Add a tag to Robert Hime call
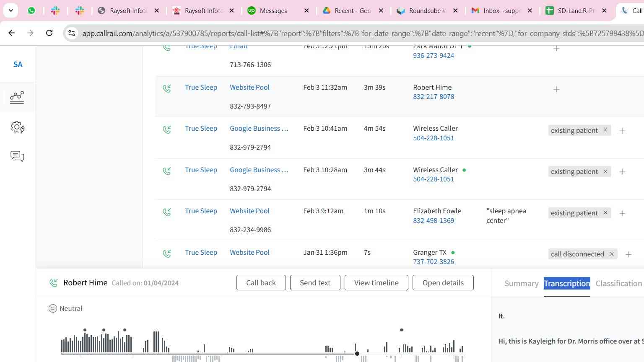The image size is (644, 362). pyautogui.click(x=556, y=89)
